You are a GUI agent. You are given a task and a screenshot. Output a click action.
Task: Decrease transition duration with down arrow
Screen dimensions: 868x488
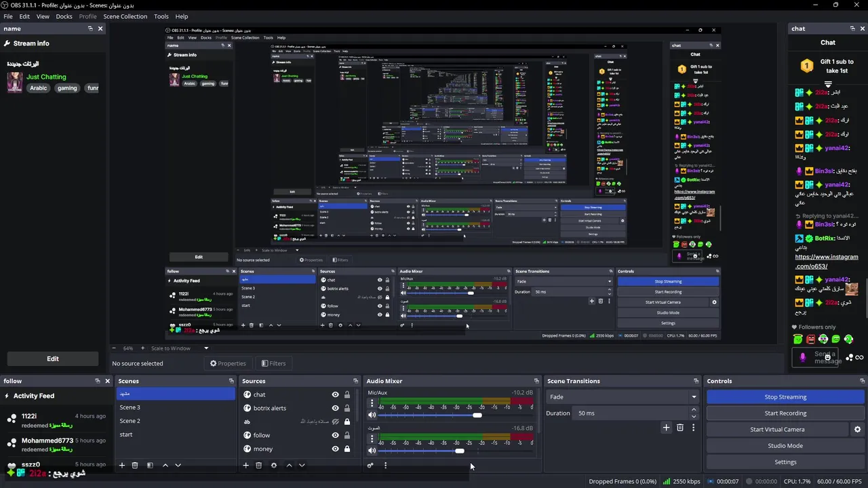pos(693,416)
